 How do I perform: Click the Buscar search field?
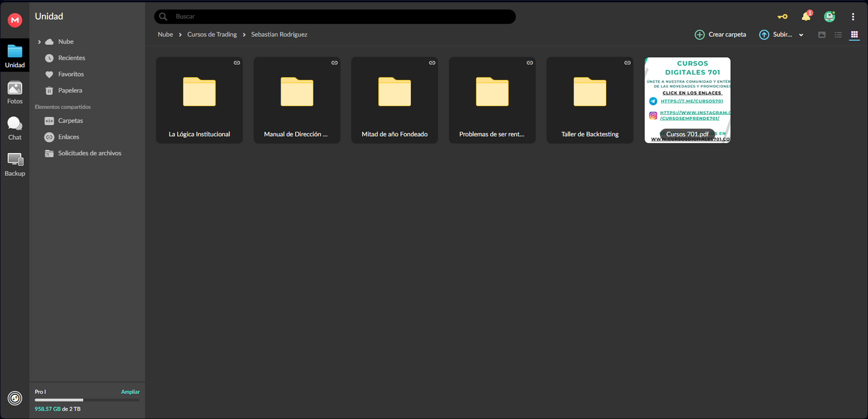(x=342, y=17)
